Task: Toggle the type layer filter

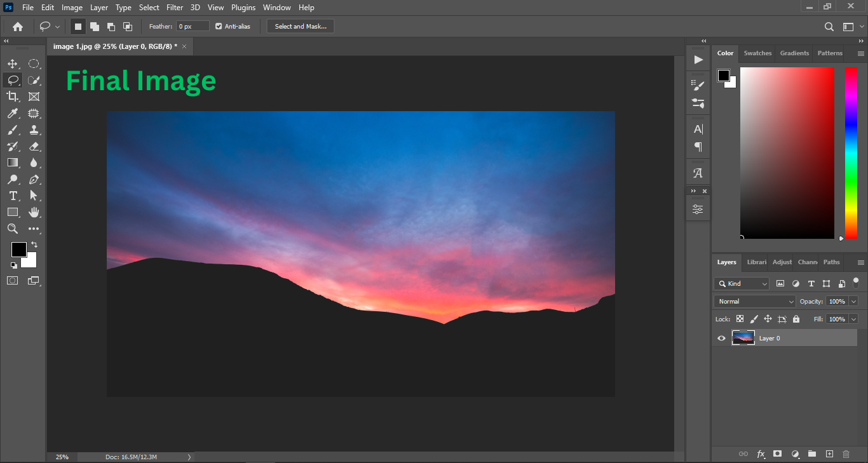Action: point(811,284)
